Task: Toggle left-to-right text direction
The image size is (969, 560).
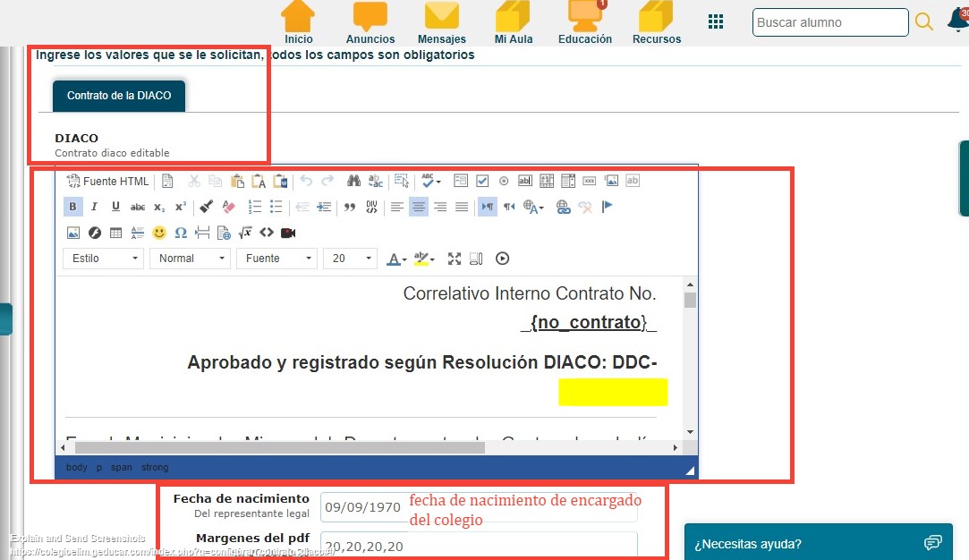Action: point(488,207)
